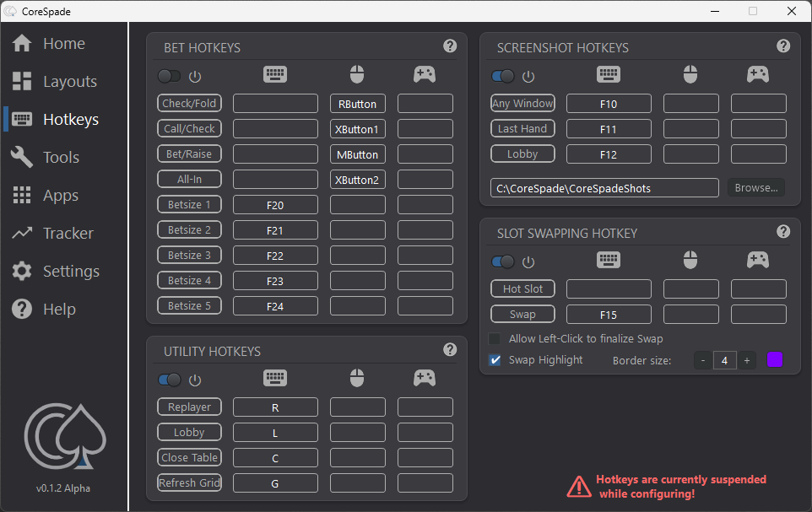This screenshot has width=812, height=512.
Task: Open the Tracker page
Action: pos(53,234)
